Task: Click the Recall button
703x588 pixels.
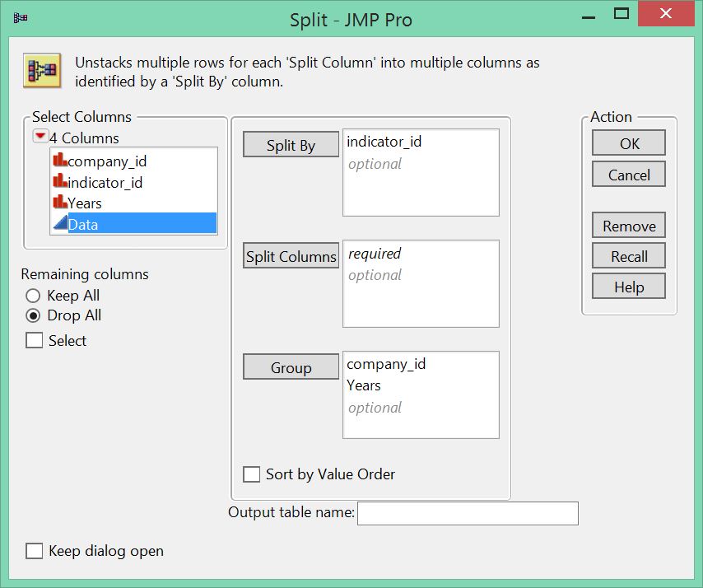Action: click(x=629, y=256)
